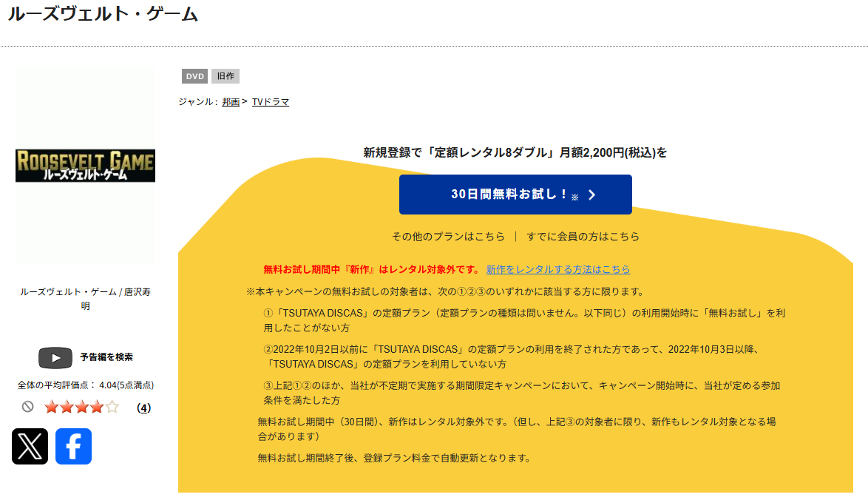The width and height of the screenshot is (868, 500).
Task: Rate with the fifth empty star
Action: 112,408
